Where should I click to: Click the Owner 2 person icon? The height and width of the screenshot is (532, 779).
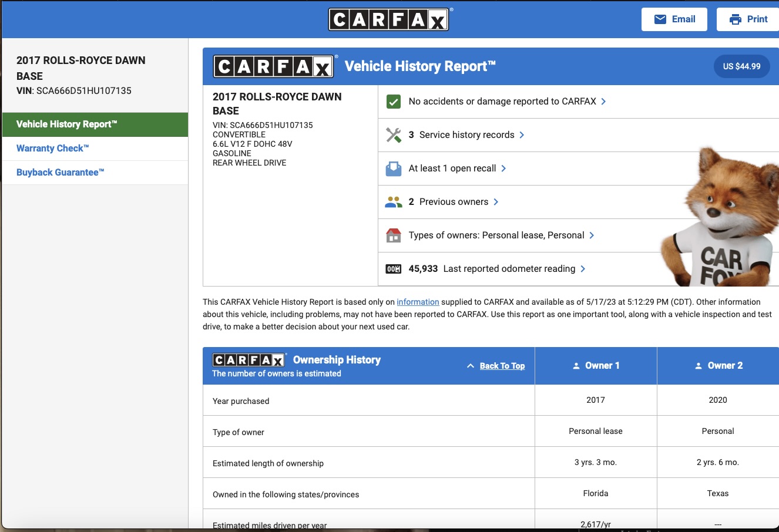click(699, 366)
